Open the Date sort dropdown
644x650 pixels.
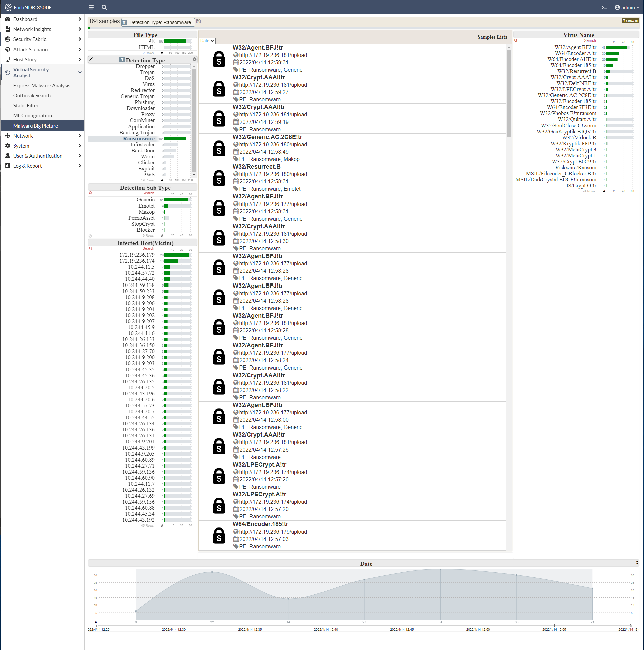tap(206, 40)
